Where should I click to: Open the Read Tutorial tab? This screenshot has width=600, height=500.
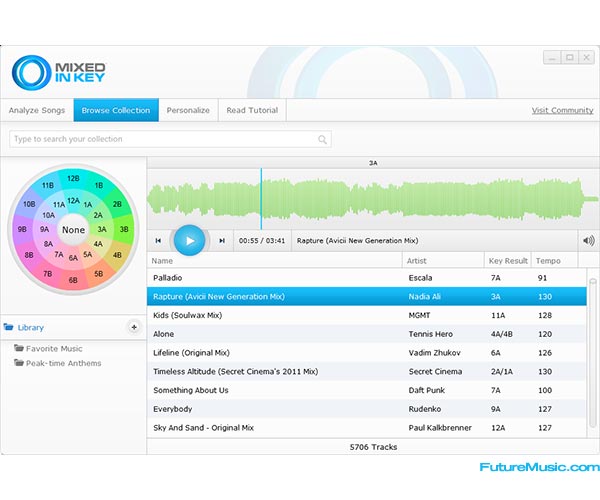click(252, 110)
